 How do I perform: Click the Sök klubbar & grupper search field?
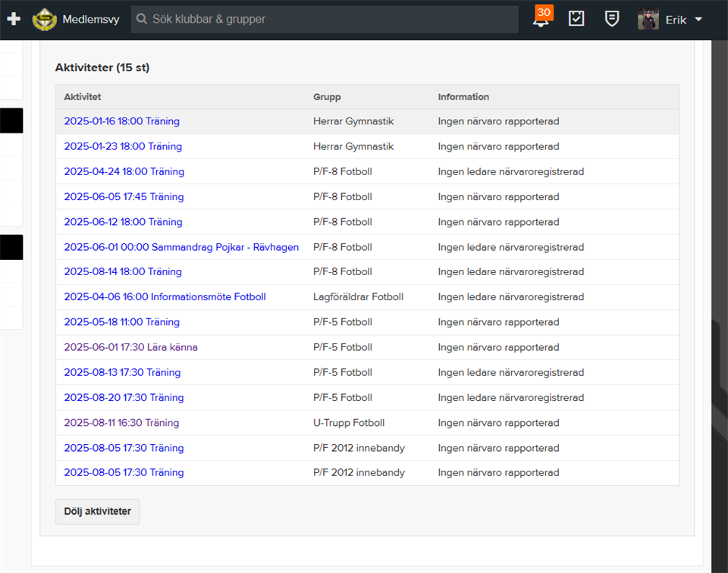[325, 20]
